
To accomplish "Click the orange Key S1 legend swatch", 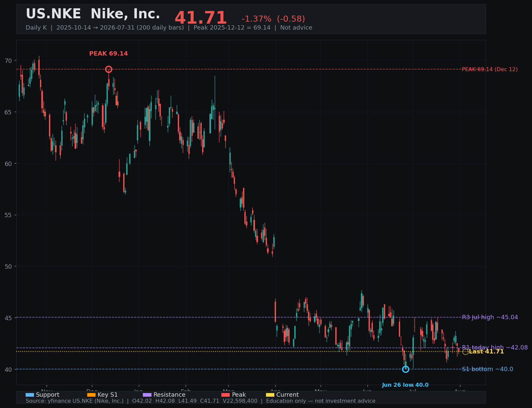I will coord(91,395).
